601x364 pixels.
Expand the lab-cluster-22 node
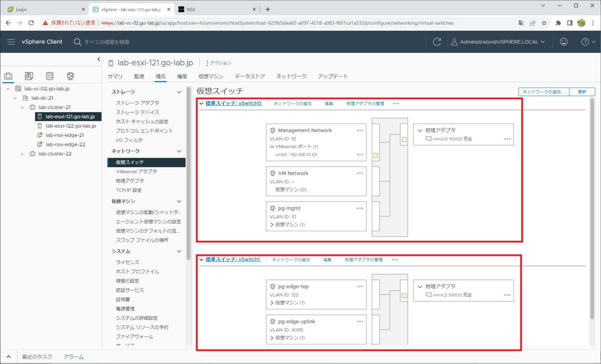point(22,154)
